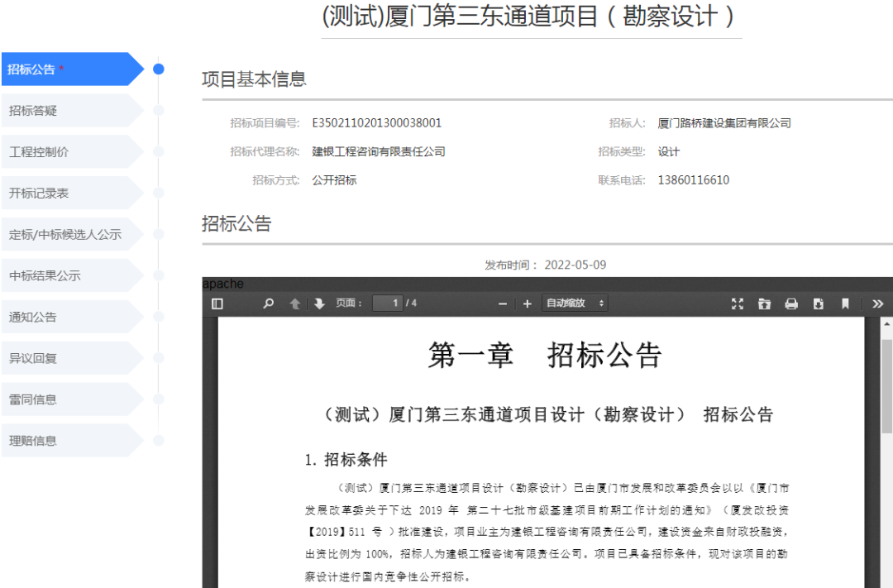Go to next page arrow
The width and height of the screenshot is (893, 588).
(x=319, y=304)
